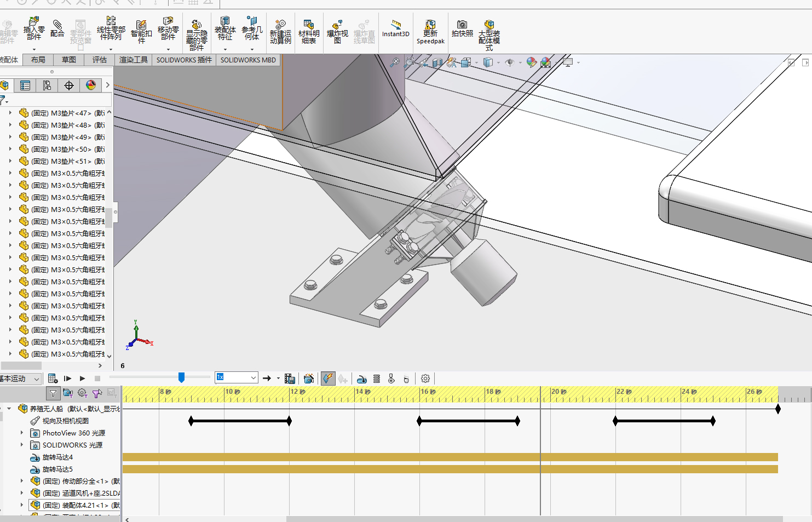Click the Insert Components (插入零部件) tool

click(x=34, y=29)
